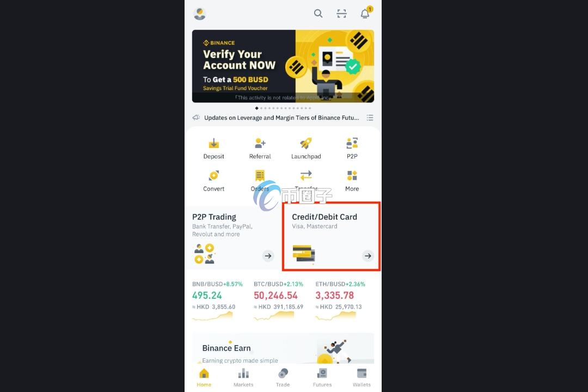Open the Launchpad rocket icon

pyautogui.click(x=306, y=143)
